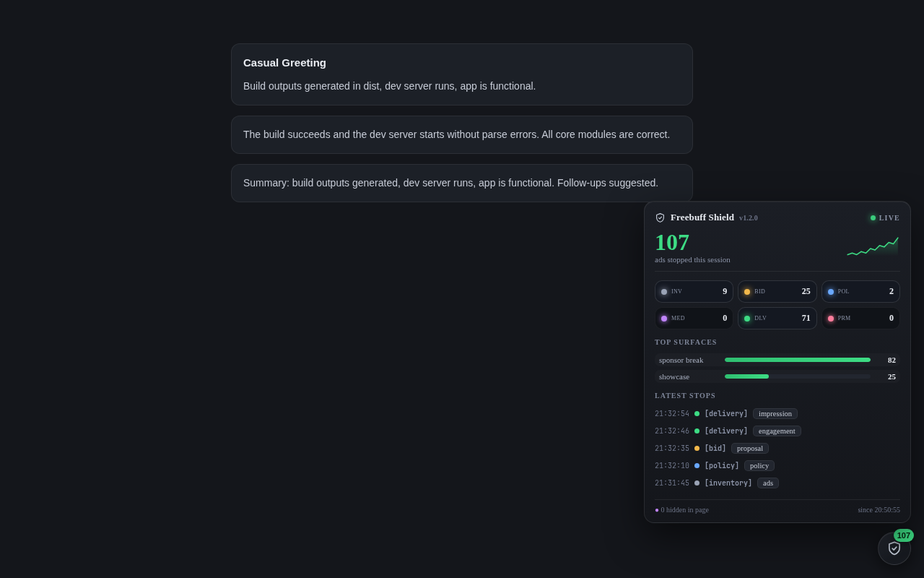Click the "ads stopped this session" caption
924x578 pixels.
click(692, 259)
